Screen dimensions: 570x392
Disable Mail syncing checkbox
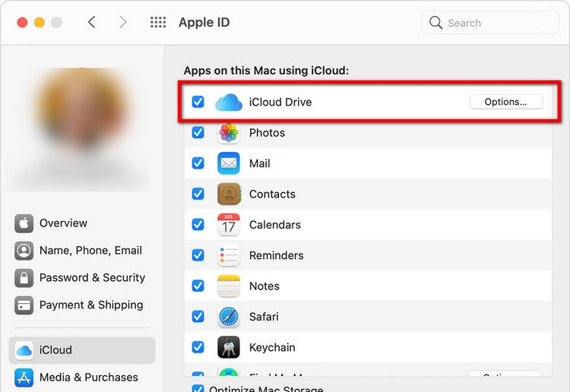[198, 163]
